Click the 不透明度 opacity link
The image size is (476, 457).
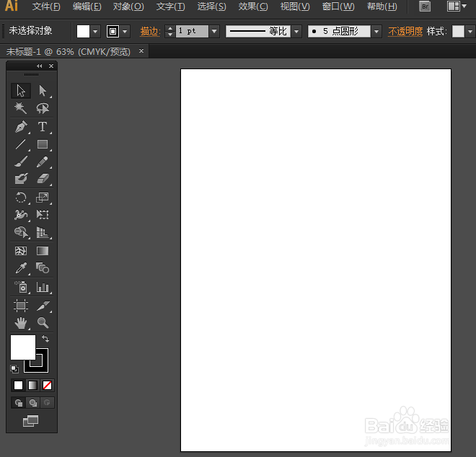405,31
